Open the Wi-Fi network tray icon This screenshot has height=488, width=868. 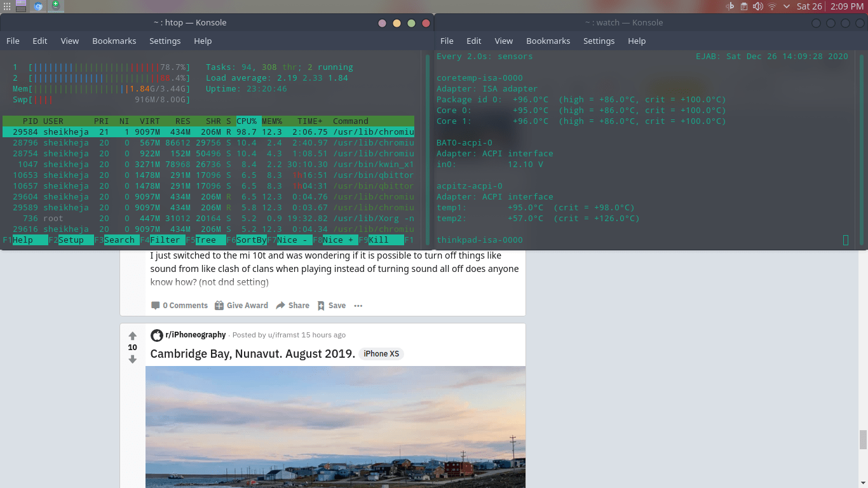tap(772, 6)
